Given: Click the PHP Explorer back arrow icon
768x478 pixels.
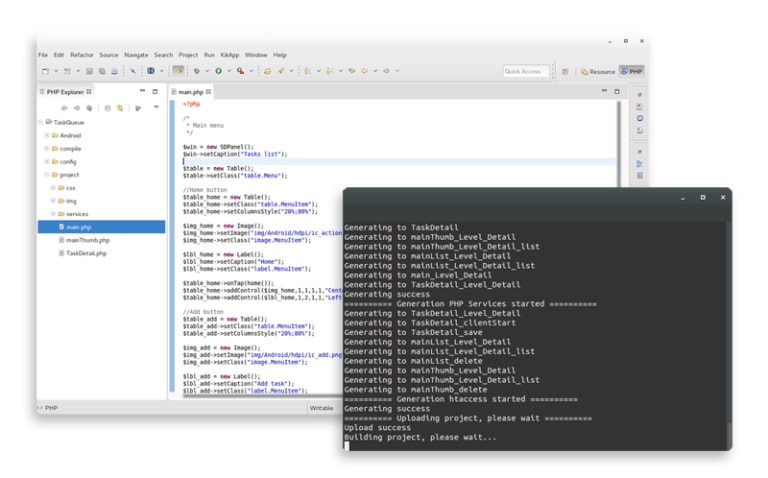Looking at the screenshot, I should point(64,108).
